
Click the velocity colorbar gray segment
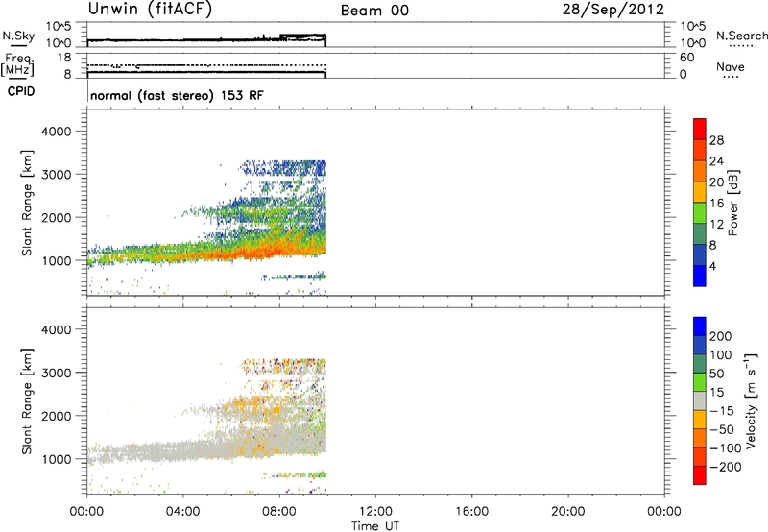700,401
